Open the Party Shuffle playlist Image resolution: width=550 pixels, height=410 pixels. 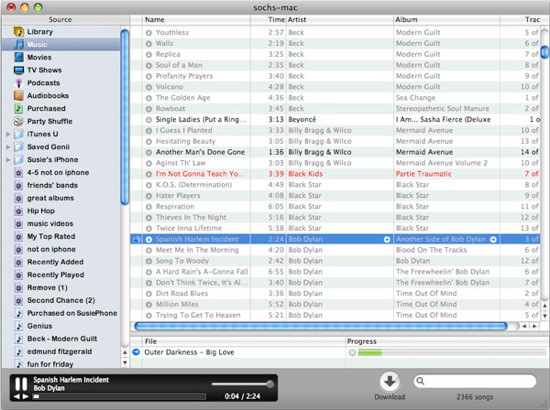pyautogui.click(x=49, y=121)
